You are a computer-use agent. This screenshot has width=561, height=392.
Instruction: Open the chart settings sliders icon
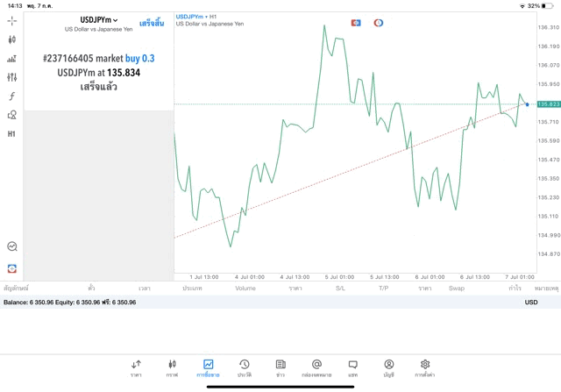click(x=11, y=77)
